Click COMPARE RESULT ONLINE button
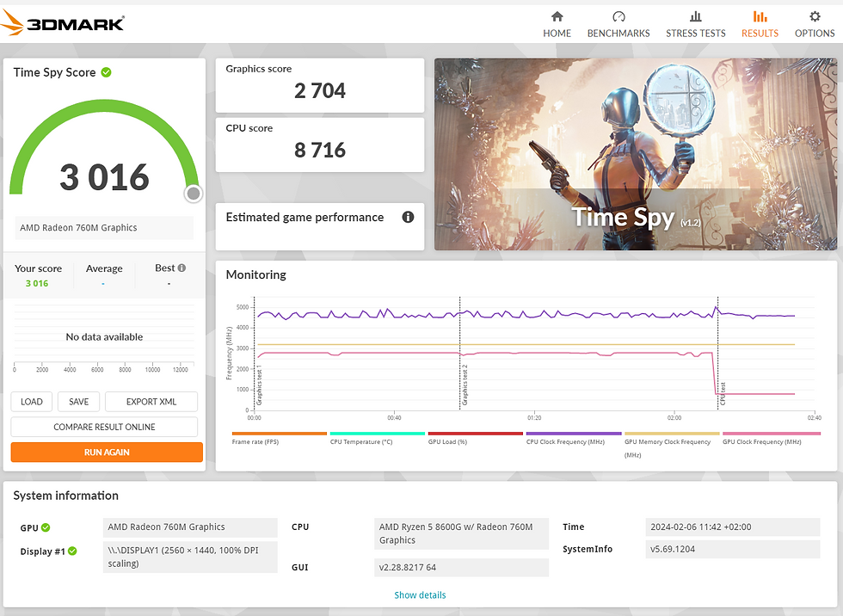 (x=104, y=427)
